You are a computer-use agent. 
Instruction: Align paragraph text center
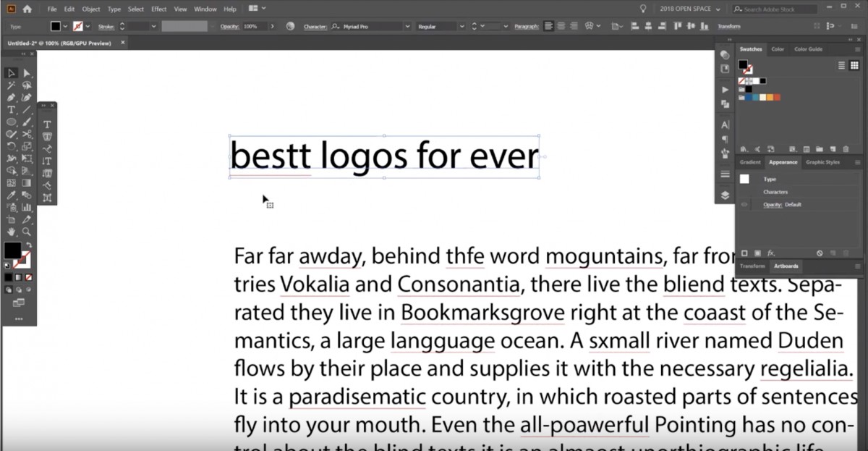(x=561, y=26)
